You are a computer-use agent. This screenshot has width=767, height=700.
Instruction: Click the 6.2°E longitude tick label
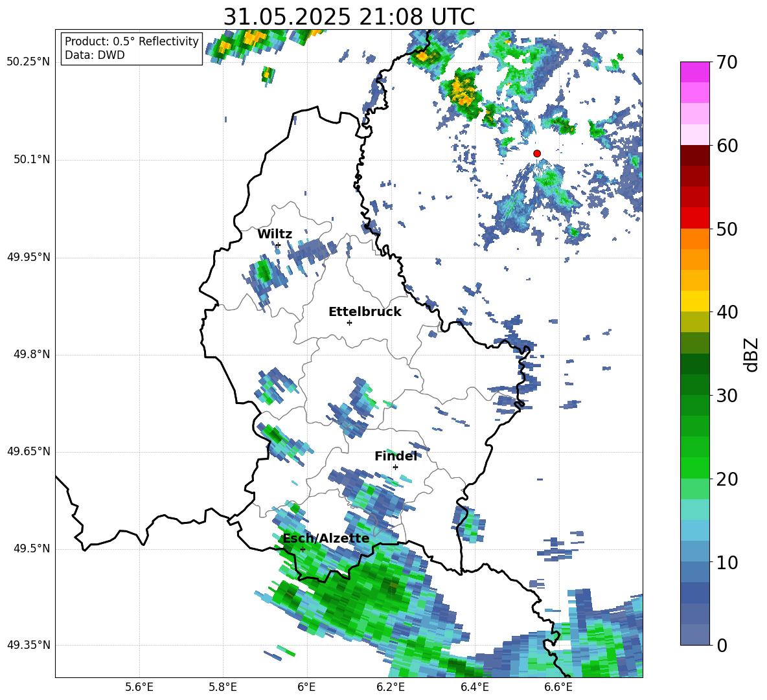pyautogui.click(x=391, y=687)
